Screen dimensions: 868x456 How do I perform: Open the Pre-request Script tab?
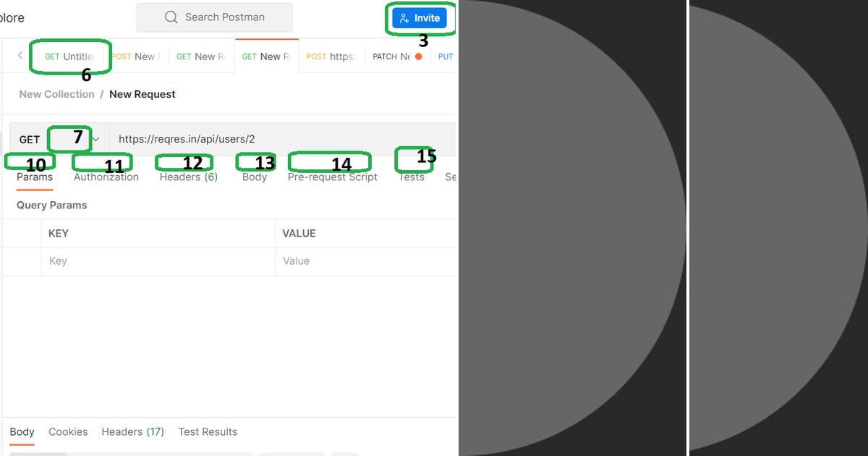click(x=332, y=177)
